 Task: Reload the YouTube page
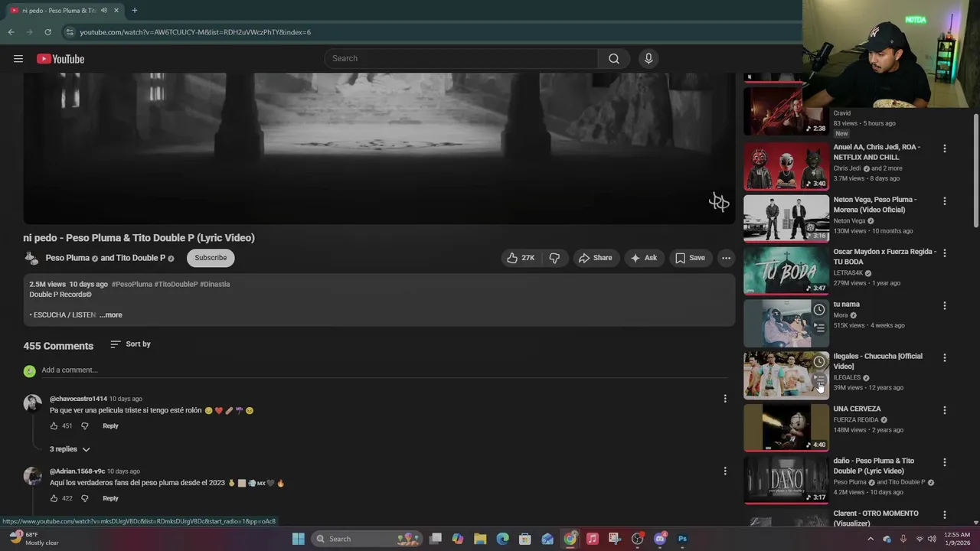pyautogui.click(x=47, y=32)
